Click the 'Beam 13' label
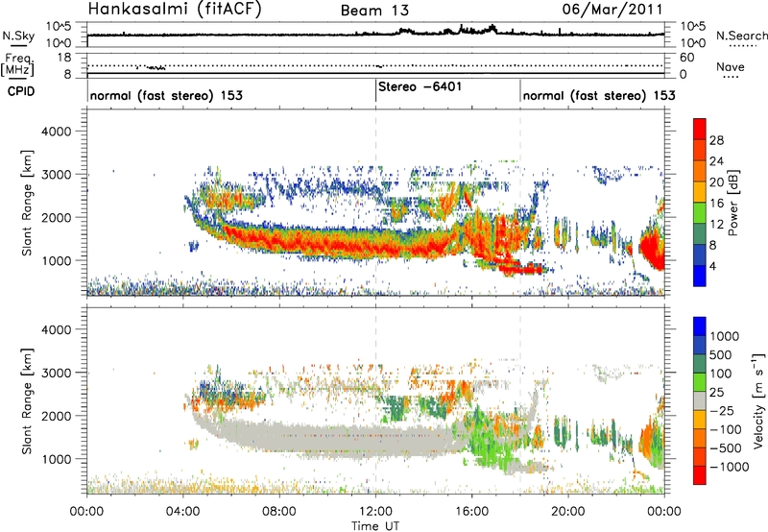Viewport: 768px width, 532px height. coord(374,11)
